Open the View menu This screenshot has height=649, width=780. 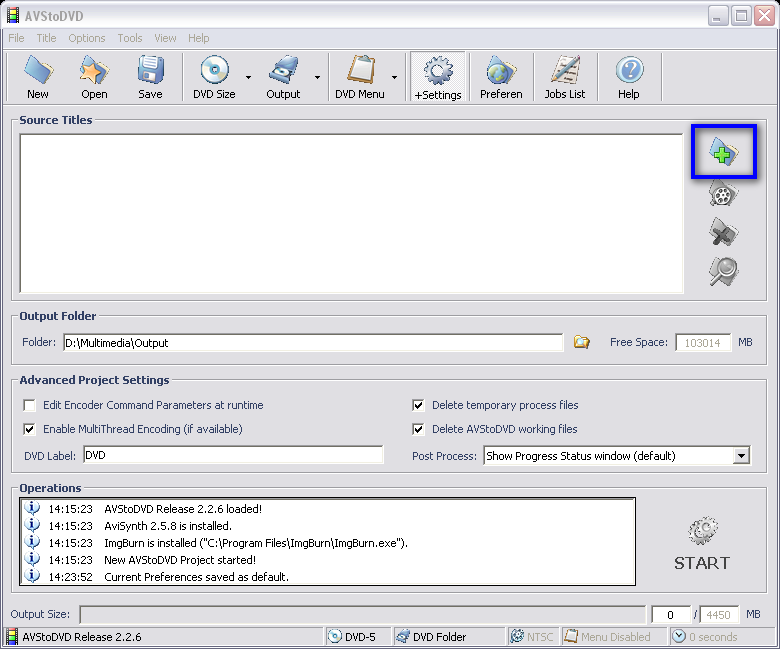click(165, 38)
